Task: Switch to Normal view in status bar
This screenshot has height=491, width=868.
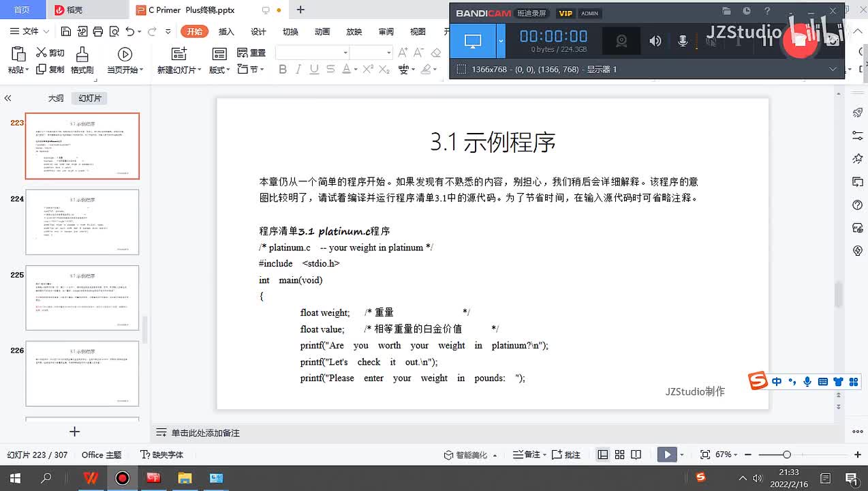Action: coord(603,455)
